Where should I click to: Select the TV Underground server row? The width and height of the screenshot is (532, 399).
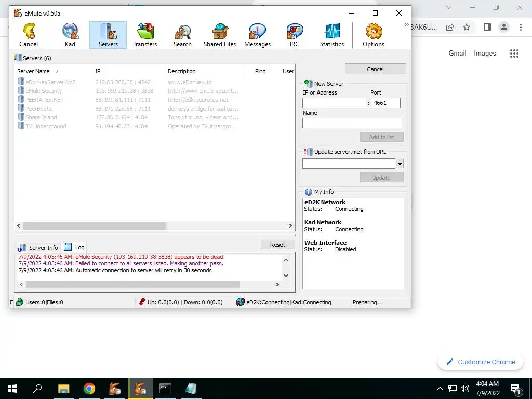[x=155, y=126]
